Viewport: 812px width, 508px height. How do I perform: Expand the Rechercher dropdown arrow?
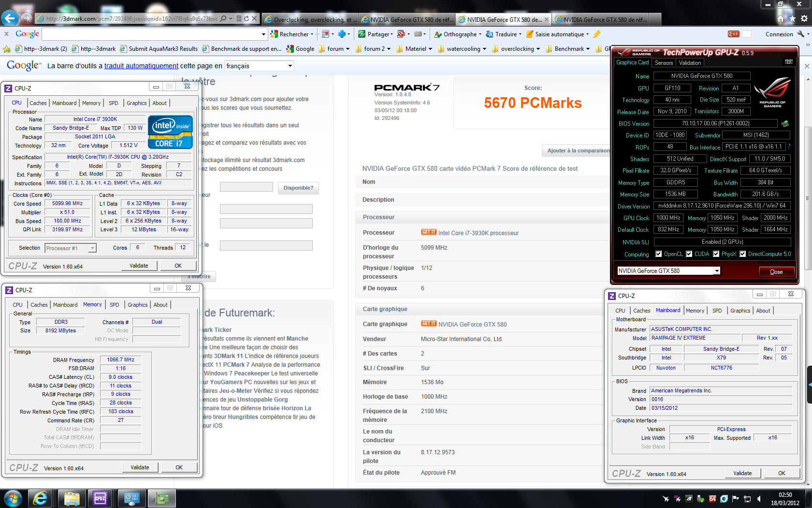(x=312, y=34)
